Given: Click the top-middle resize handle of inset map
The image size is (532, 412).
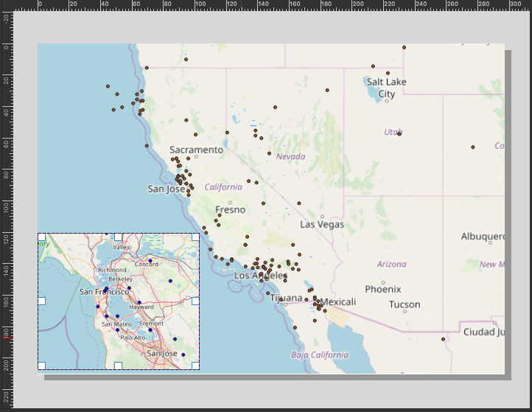Looking at the screenshot, I should pos(118,237).
